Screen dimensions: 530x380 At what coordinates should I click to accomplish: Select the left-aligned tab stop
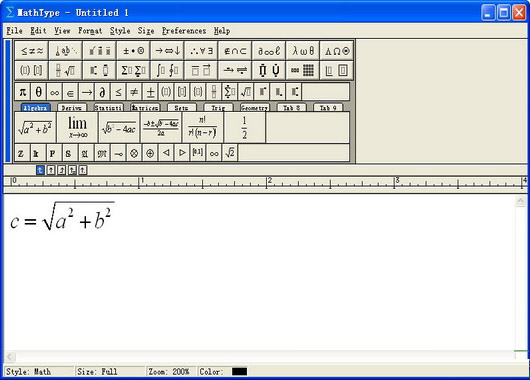pyautogui.click(x=40, y=170)
